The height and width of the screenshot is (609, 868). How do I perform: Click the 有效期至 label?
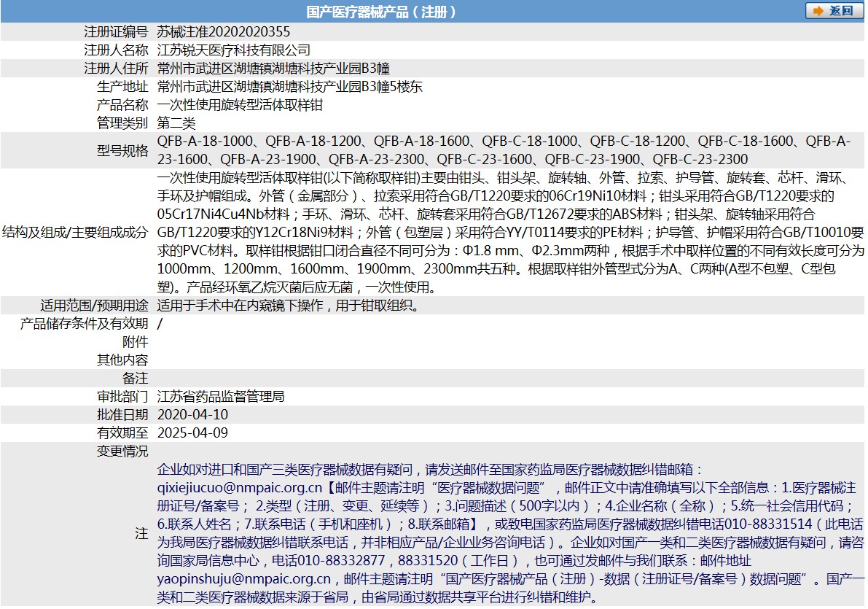coord(122,433)
